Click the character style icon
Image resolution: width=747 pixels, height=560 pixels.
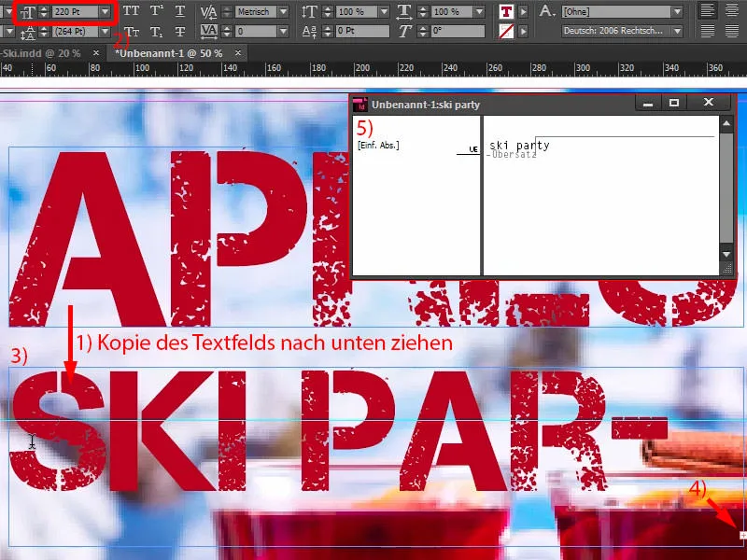point(546,10)
